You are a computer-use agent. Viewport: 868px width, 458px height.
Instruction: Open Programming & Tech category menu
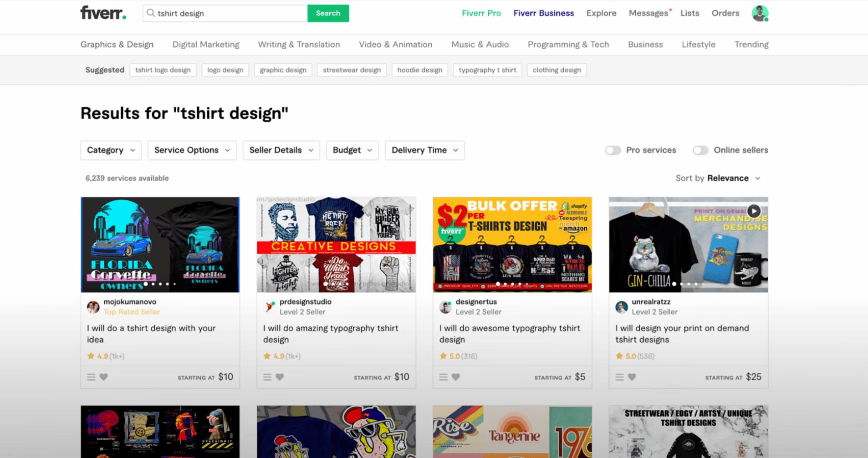tap(568, 45)
